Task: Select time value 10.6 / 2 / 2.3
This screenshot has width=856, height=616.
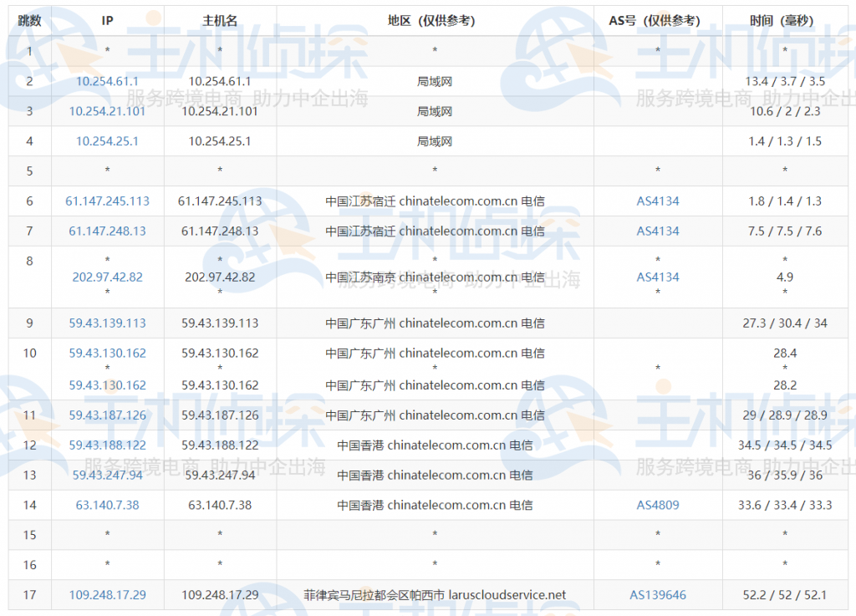Action: [785, 111]
